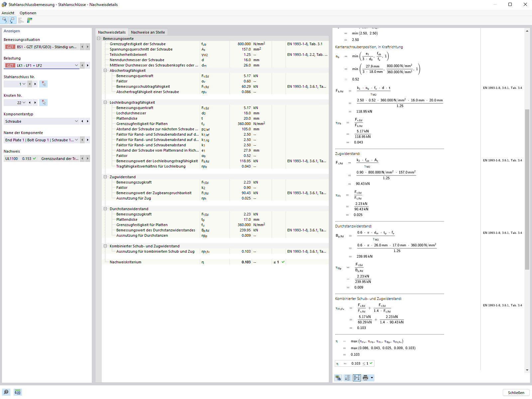Go to previous Bemessungssituation arrow

(x=82, y=47)
